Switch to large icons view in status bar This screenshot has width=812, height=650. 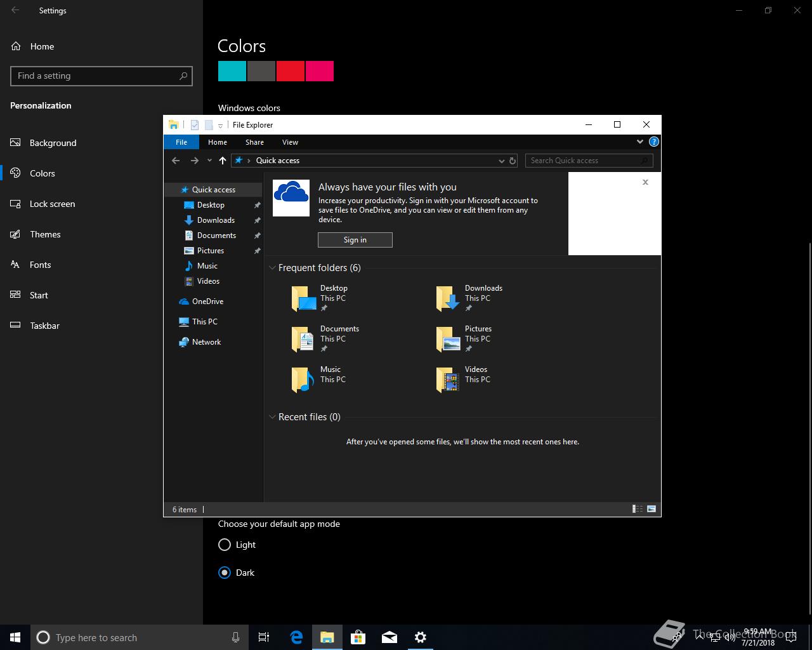tap(652, 509)
